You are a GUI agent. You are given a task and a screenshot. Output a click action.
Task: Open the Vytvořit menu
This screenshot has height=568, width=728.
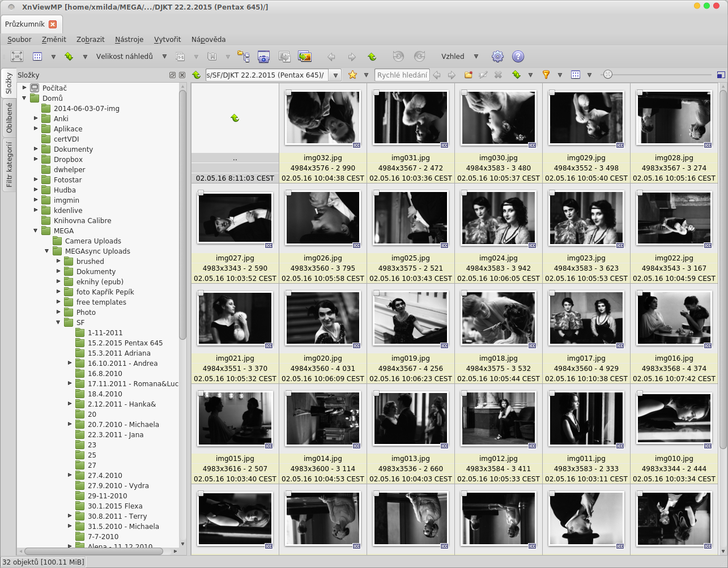click(168, 40)
